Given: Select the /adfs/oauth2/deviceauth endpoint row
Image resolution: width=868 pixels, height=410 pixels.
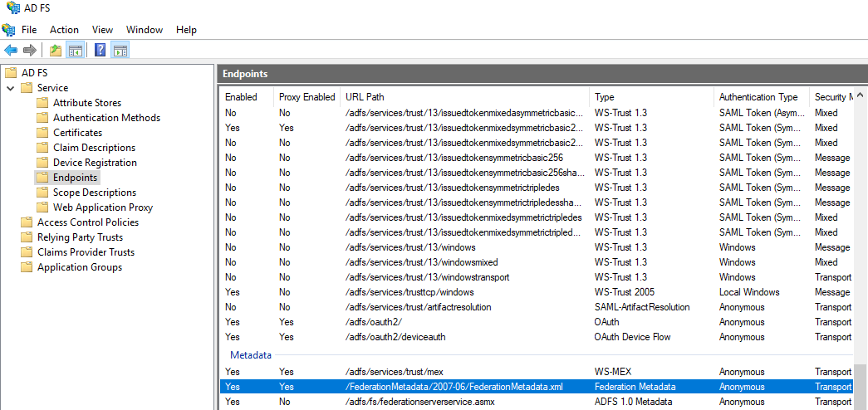Looking at the screenshot, I should click(537, 336).
